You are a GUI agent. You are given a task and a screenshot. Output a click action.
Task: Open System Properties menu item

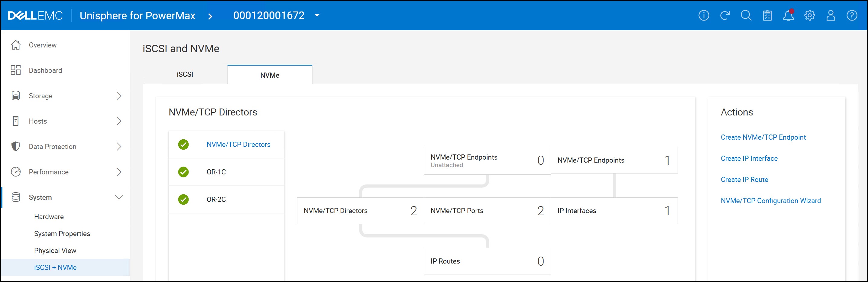pos(62,233)
